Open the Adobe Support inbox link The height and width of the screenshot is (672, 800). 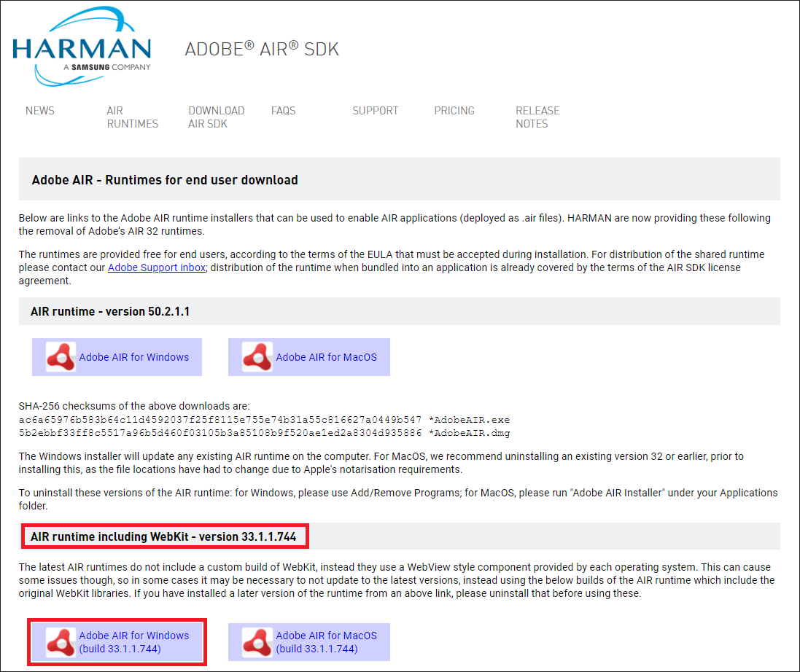tap(157, 267)
